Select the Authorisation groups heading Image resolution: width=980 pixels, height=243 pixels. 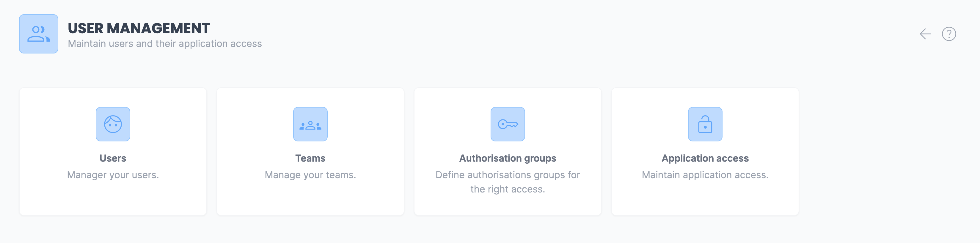(x=508, y=158)
